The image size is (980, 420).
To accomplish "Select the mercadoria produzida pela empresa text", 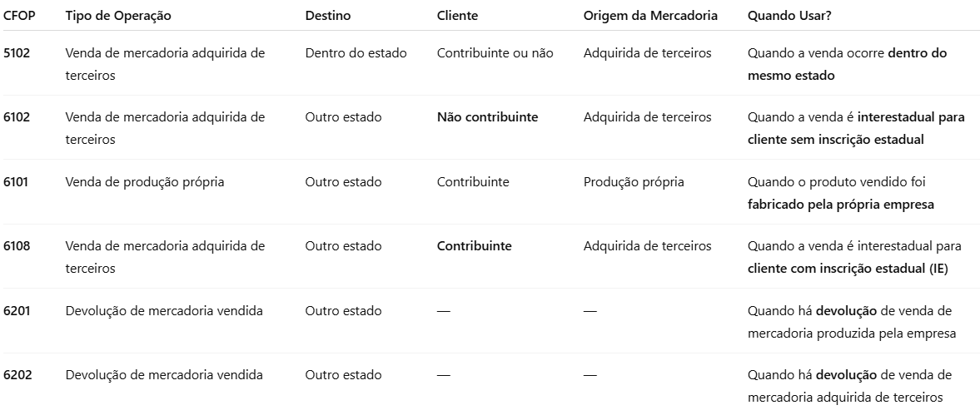I will coord(852,334).
